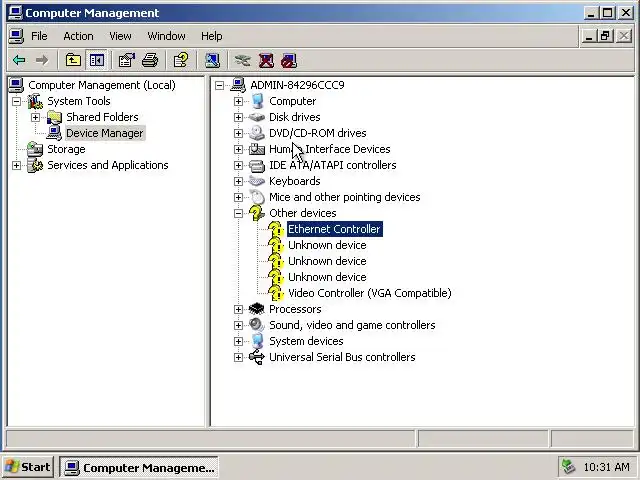Collapse the System Tools node
The height and width of the screenshot is (480, 640).
[16, 101]
